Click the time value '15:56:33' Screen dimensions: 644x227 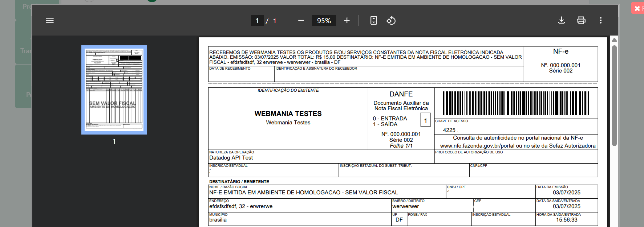[x=567, y=220]
